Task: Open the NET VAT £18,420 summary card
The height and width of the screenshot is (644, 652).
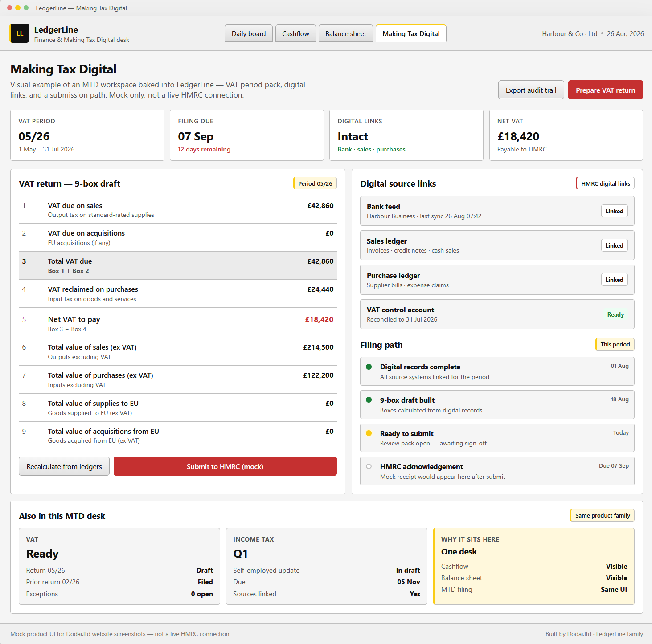Action: click(x=566, y=135)
